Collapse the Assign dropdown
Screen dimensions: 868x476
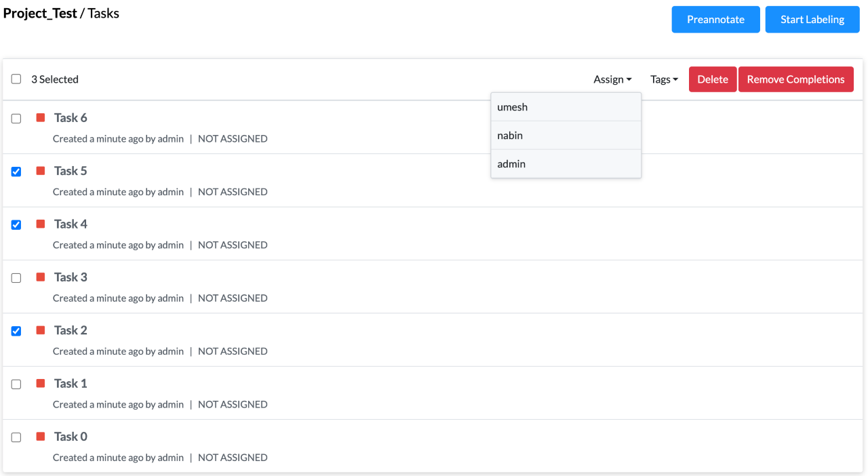click(612, 79)
